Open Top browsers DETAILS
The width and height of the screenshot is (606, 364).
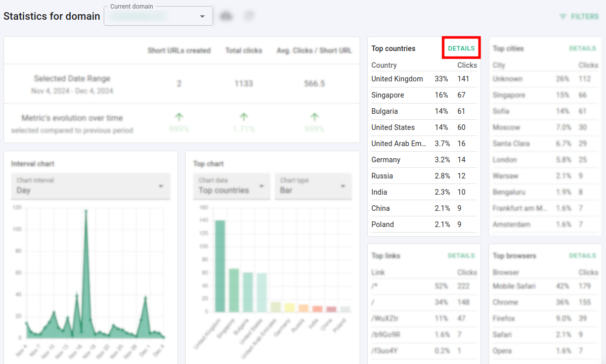pos(582,256)
